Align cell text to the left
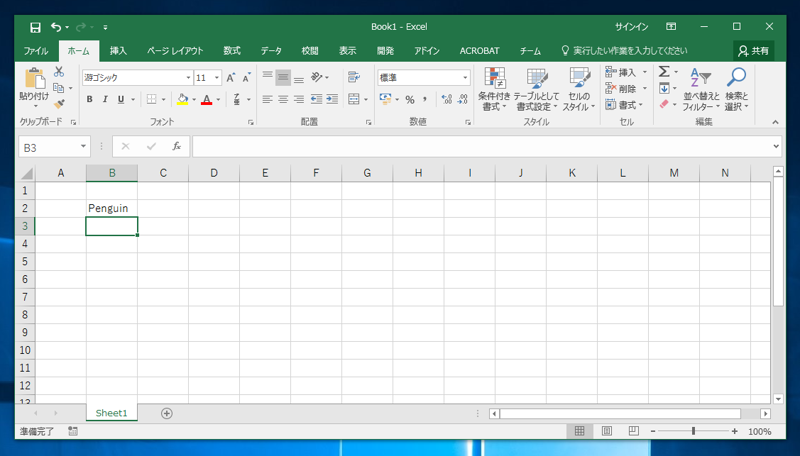 click(x=267, y=99)
